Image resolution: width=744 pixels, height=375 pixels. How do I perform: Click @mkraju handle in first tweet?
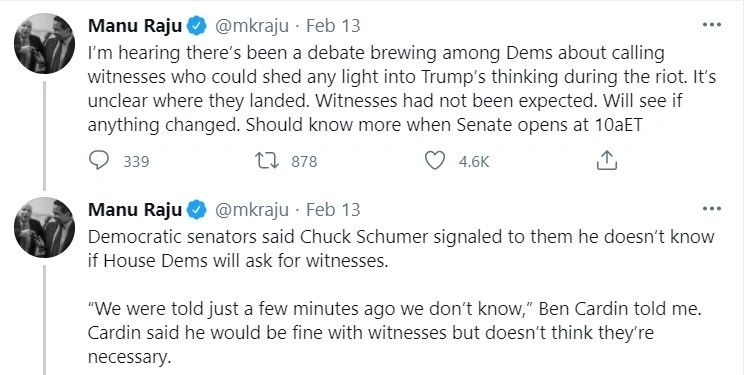coord(251,26)
